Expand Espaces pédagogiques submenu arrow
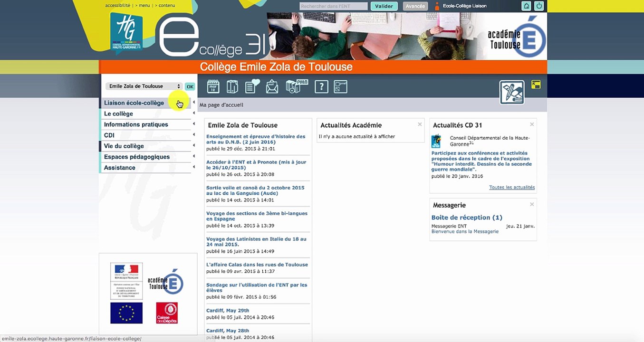Image resolution: width=644 pixels, height=342 pixels. pos(194,157)
